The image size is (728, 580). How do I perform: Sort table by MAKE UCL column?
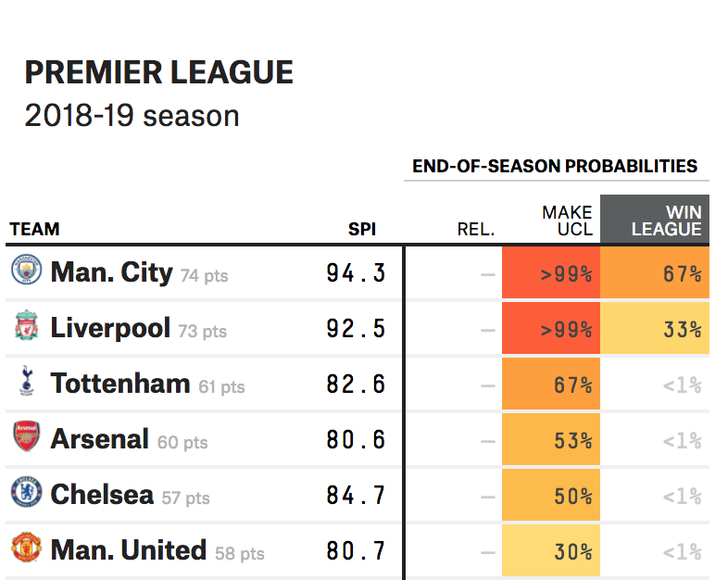coord(567,221)
